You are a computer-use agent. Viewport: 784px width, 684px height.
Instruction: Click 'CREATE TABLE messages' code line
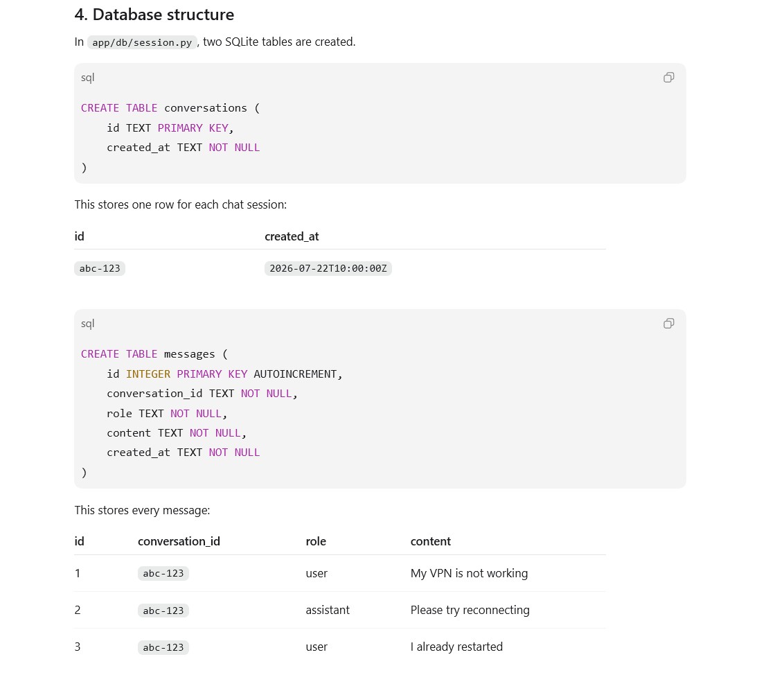pyautogui.click(x=154, y=354)
